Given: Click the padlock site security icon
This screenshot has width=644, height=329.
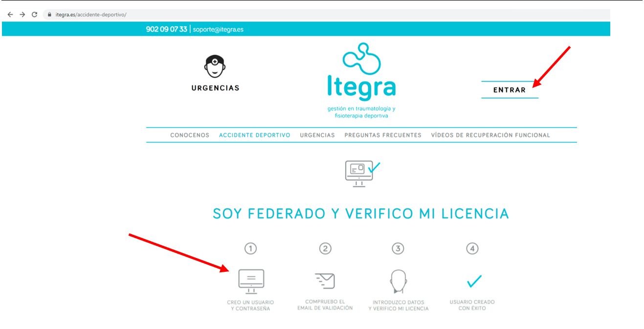Looking at the screenshot, I should 49,15.
